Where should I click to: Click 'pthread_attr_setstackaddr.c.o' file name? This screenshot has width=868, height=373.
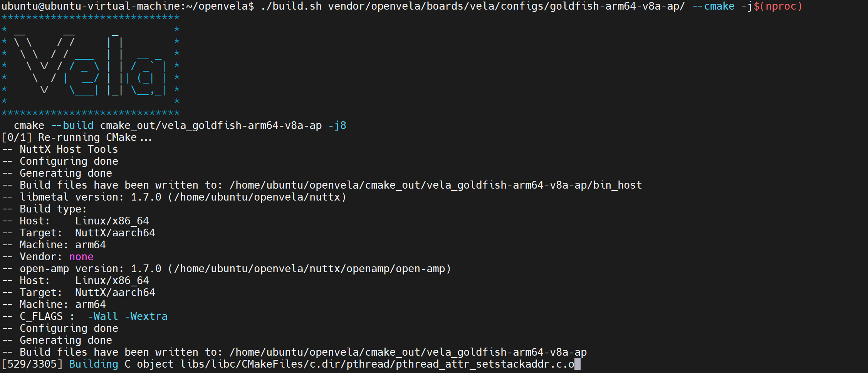[x=485, y=365]
